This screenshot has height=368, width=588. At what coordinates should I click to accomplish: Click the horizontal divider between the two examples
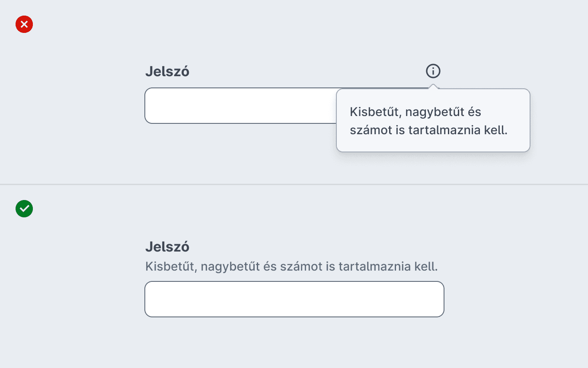pos(294,184)
